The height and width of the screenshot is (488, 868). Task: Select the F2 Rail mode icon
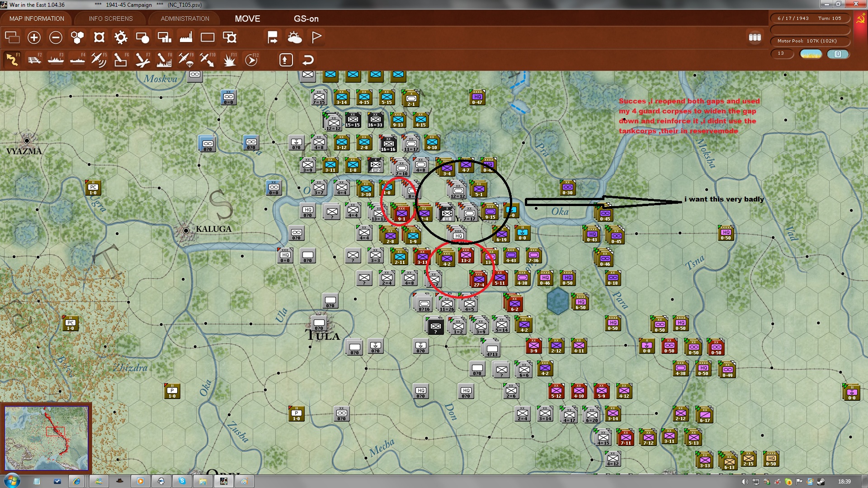click(34, 60)
